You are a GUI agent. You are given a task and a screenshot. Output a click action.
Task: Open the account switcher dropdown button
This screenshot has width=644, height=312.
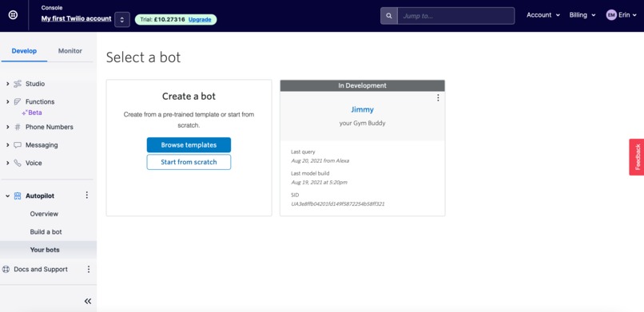click(x=122, y=20)
